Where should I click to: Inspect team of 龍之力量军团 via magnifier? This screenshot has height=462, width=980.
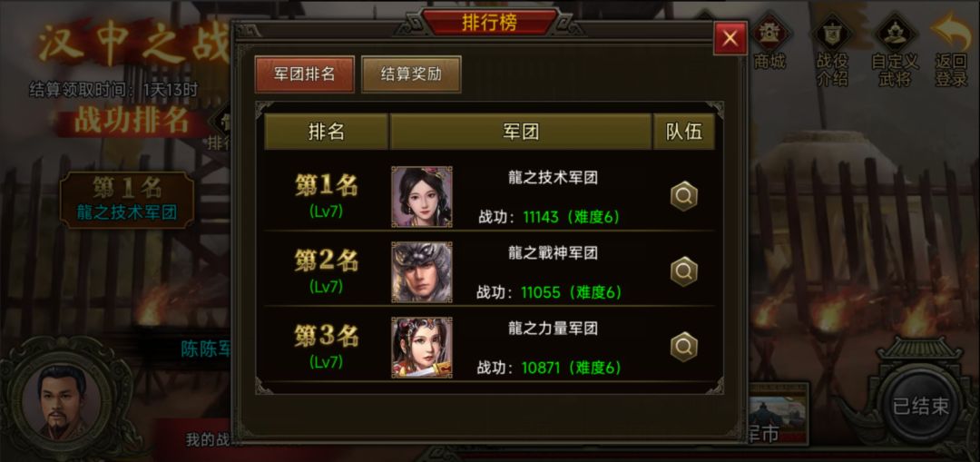(x=684, y=347)
